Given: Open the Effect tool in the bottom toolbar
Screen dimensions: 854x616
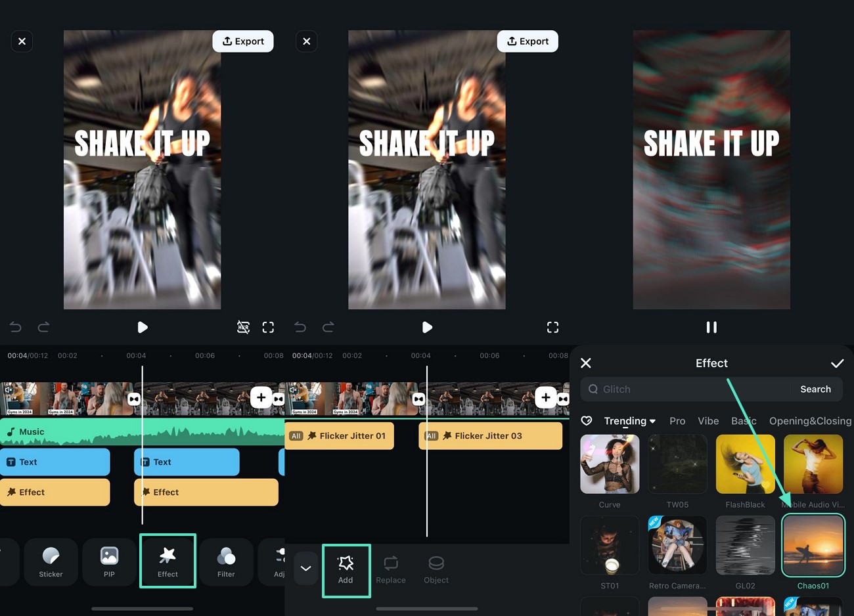Looking at the screenshot, I should [x=168, y=561].
